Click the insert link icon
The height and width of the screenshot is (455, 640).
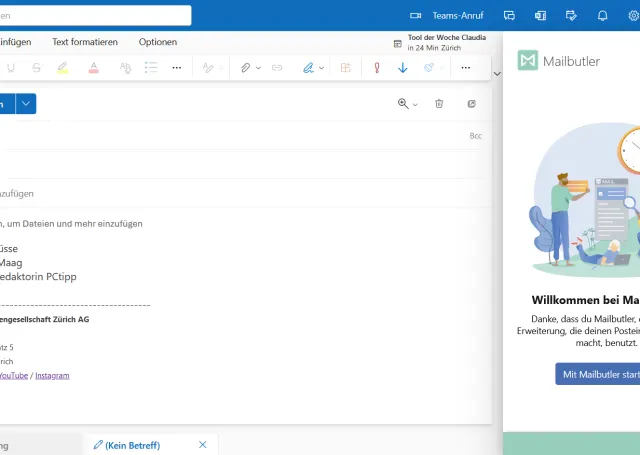click(x=277, y=68)
